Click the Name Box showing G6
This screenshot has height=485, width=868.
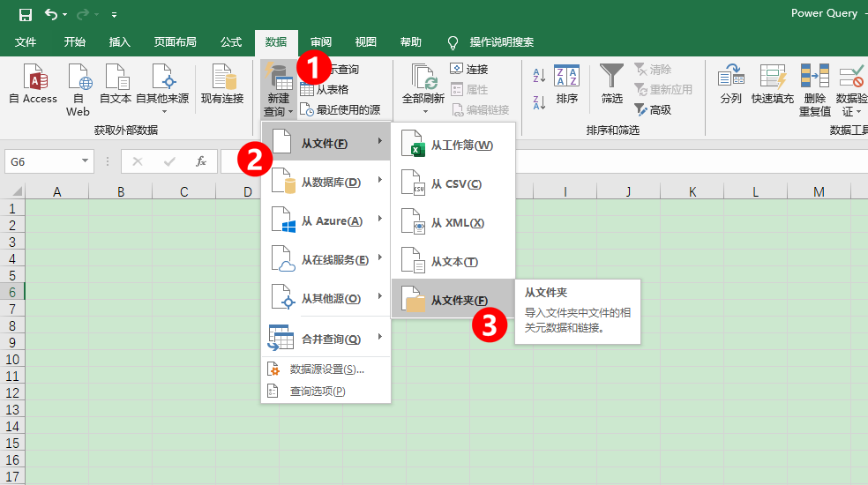(42, 161)
